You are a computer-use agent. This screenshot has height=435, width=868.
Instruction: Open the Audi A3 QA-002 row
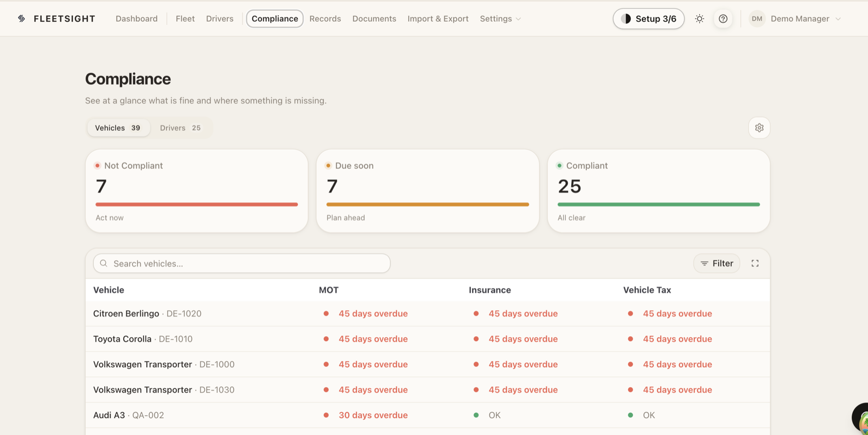click(x=427, y=415)
